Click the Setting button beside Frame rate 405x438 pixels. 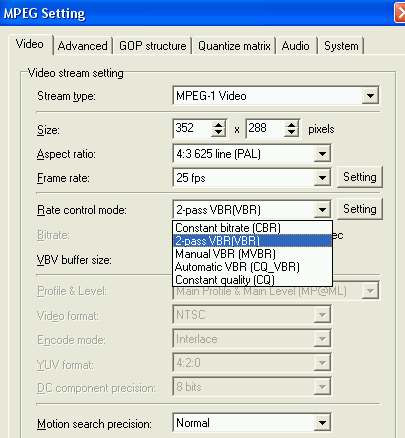[360, 177]
